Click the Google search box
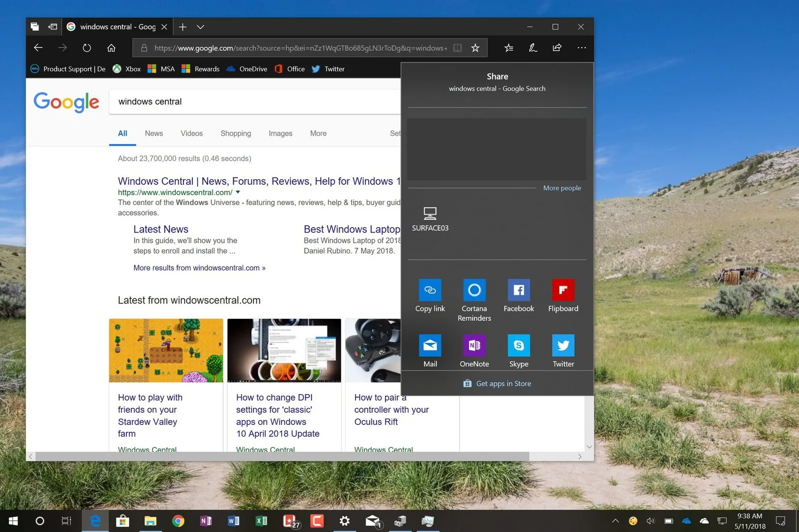This screenshot has width=799, height=532. click(255, 102)
